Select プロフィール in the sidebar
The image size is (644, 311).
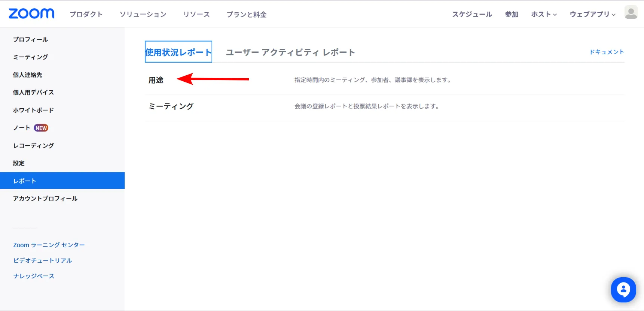(x=31, y=39)
